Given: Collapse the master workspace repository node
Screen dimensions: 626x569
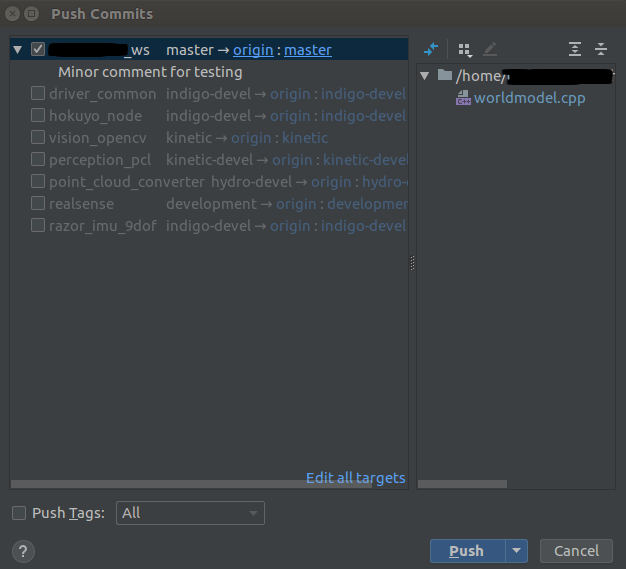Looking at the screenshot, I should tap(18, 50).
